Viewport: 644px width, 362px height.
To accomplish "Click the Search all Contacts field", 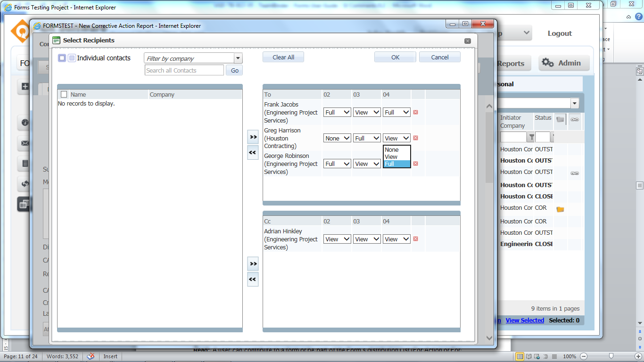I will [184, 70].
